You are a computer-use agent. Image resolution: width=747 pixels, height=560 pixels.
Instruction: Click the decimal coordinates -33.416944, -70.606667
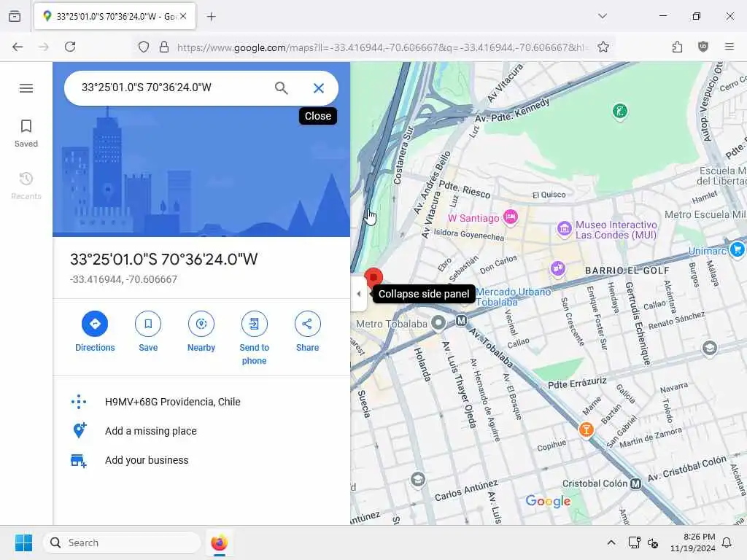click(123, 279)
